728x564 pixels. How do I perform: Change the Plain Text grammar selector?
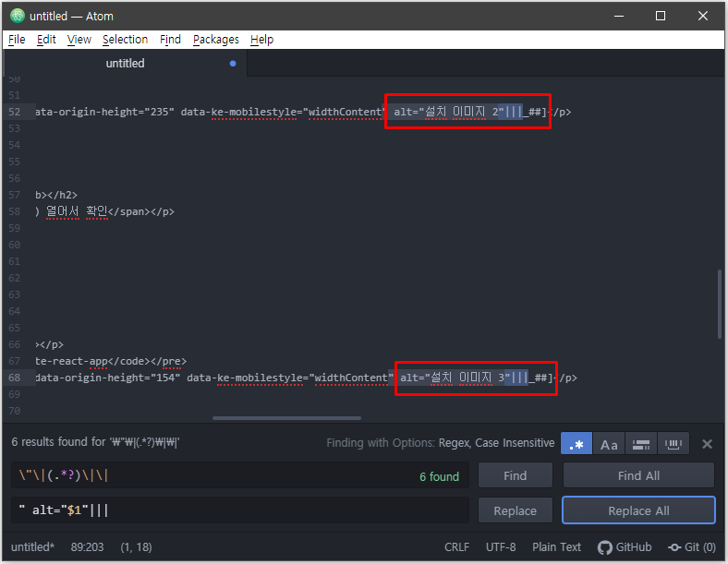point(556,547)
